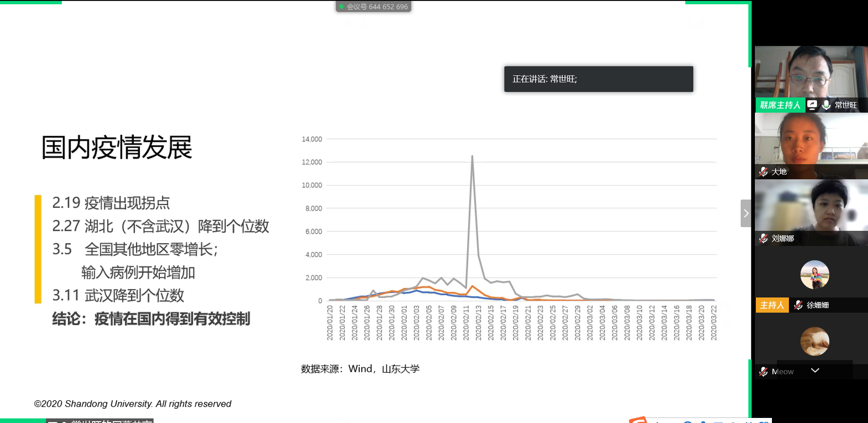Toggle the muted microphone for 大地
This screenshot has width=868, height=423.
[763, 171]
